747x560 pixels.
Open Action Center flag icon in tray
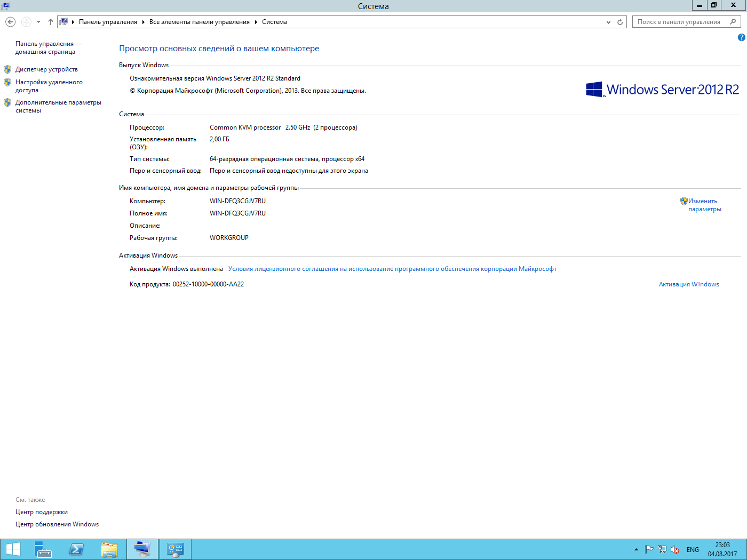coord(649,549)
